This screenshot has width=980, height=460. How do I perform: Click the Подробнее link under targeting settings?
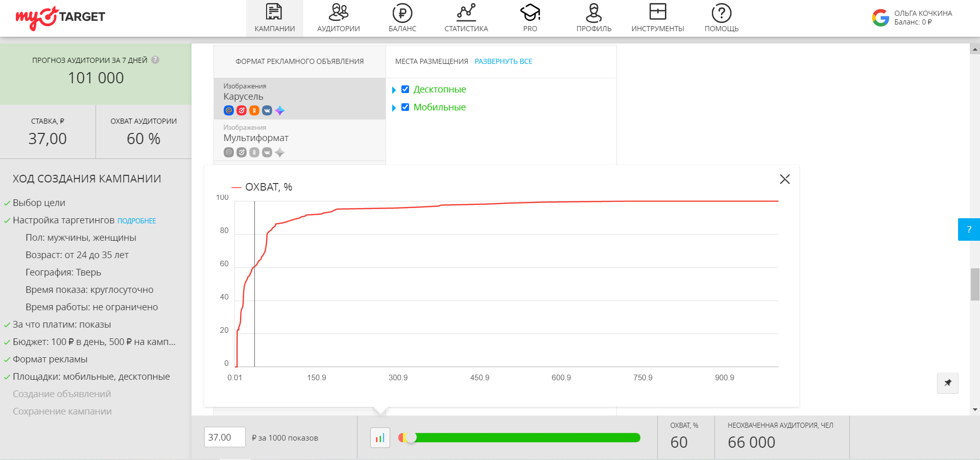136,221
